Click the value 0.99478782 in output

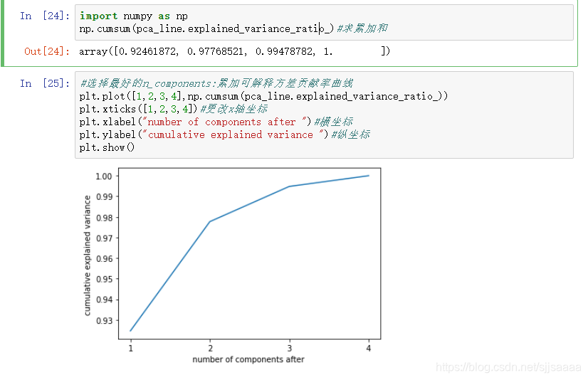click(284, 51)
